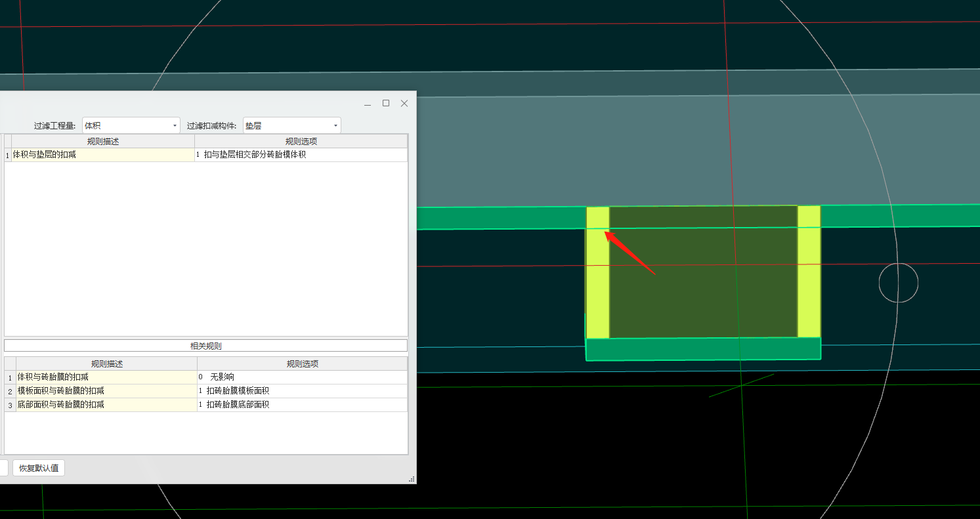Click the lower 规则描述 column header

coord(106,363)
